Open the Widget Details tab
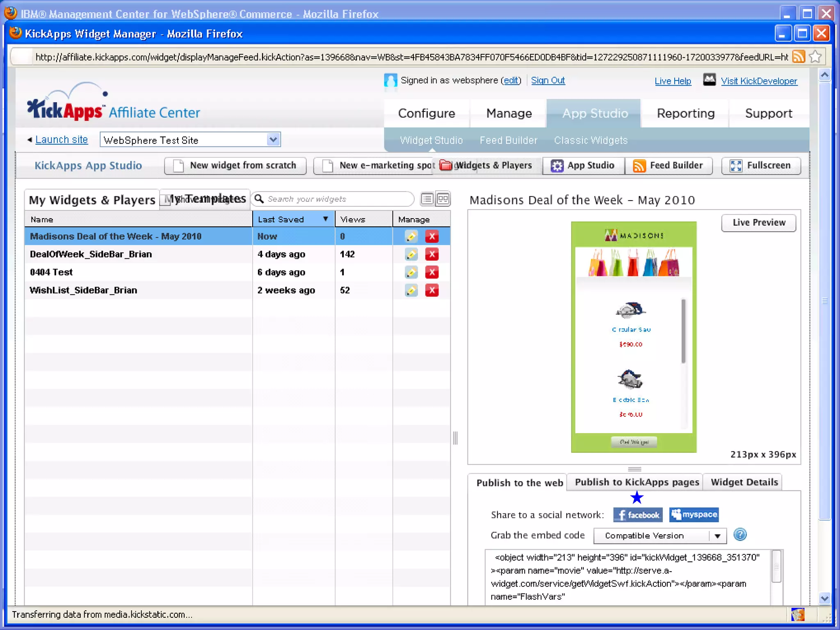Viewport: 840px width, 630px height. [x=744, y=482]
